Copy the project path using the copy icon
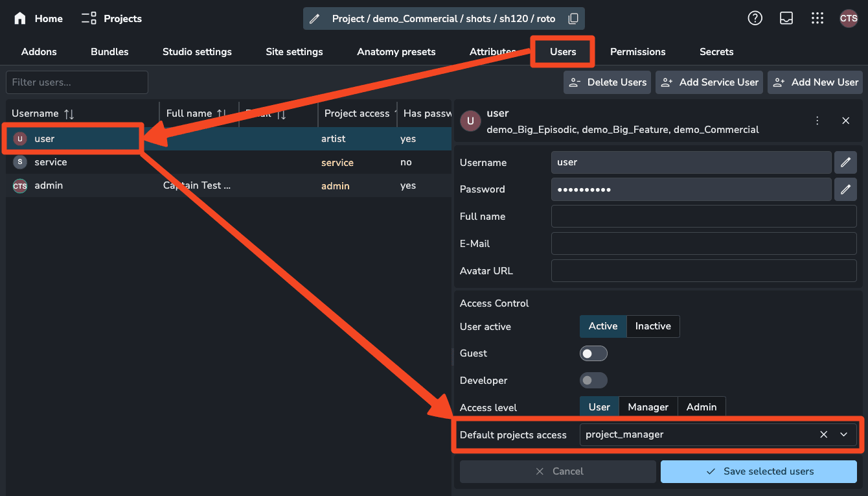This screenshot has height=496, width=868. (573, 18)
